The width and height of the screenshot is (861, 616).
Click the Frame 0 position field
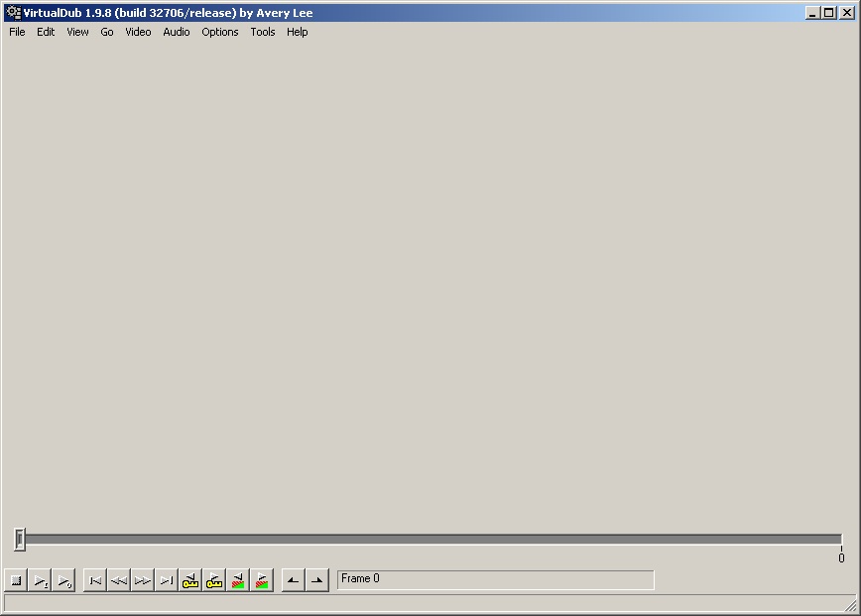495,579
